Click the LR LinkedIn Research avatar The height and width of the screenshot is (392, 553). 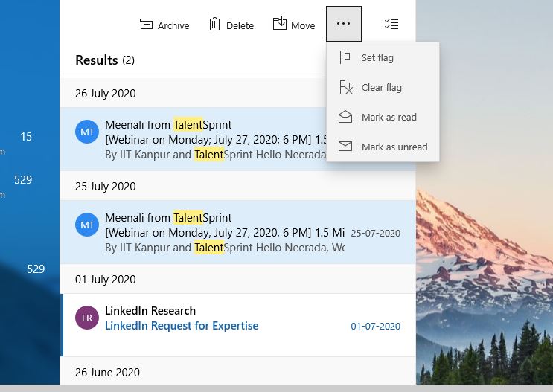click(87, 318)
